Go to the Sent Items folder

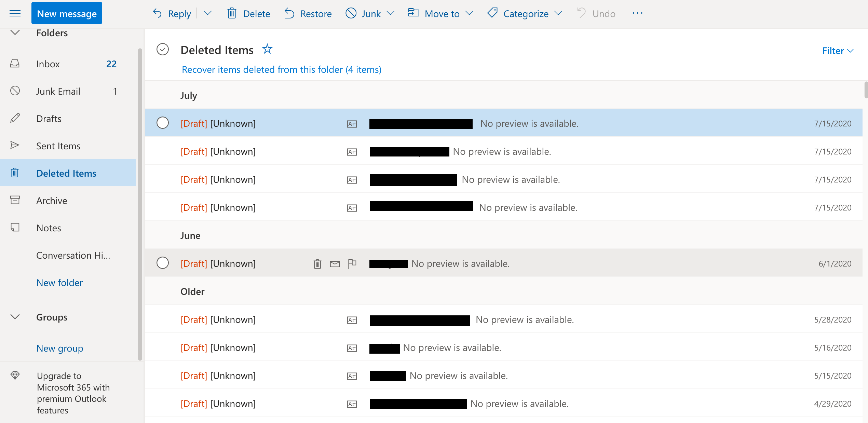58,146
